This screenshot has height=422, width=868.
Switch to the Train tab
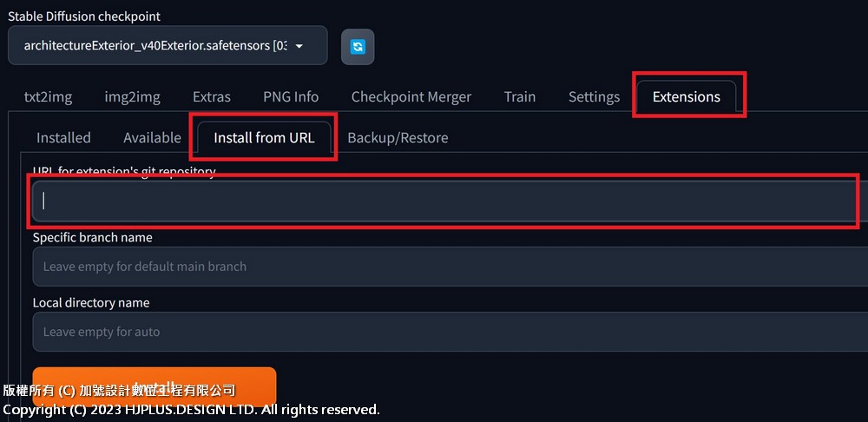point(520,96)
